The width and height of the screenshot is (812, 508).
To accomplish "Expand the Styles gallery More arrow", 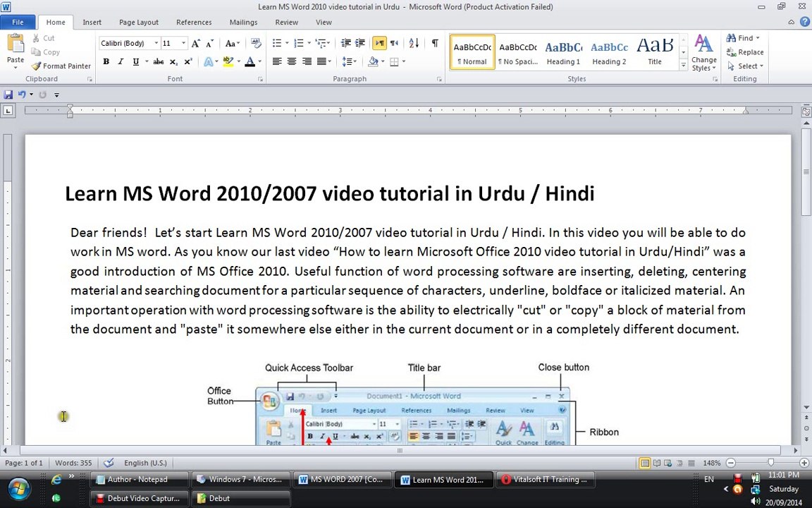I will (683, 66).
